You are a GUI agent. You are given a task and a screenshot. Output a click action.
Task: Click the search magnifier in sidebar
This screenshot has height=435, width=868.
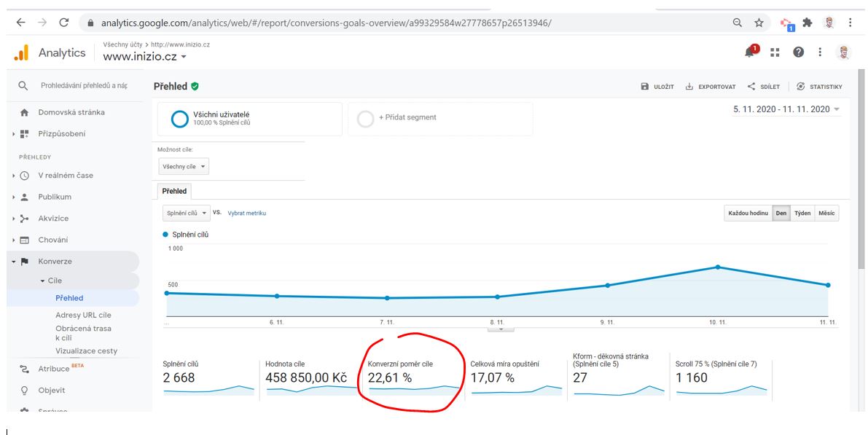point(23,86)
